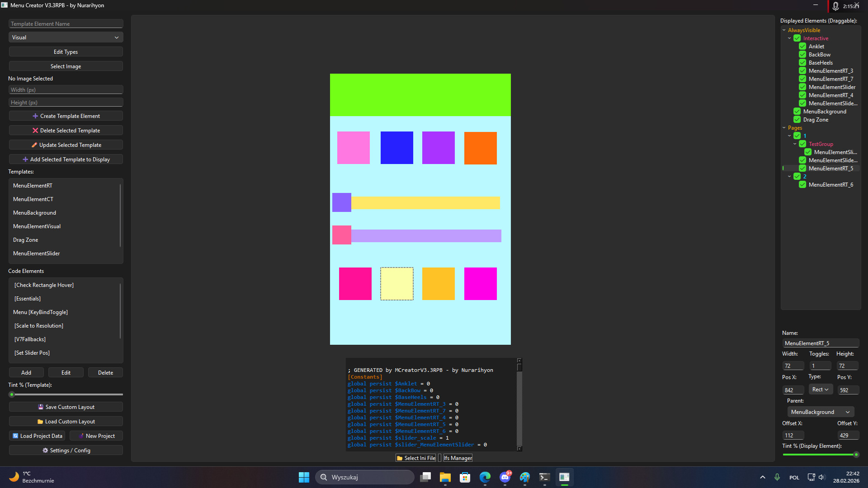This screenshot has width=868, height=488.
Task: Click the Delete code element button
Action: coord(105,373)
